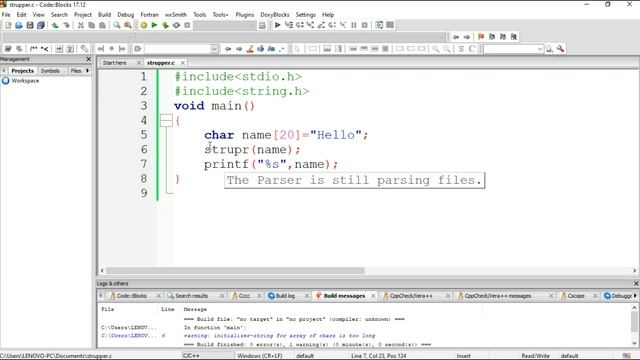Open the search text combo box in the toolbar

click(513, 49)
